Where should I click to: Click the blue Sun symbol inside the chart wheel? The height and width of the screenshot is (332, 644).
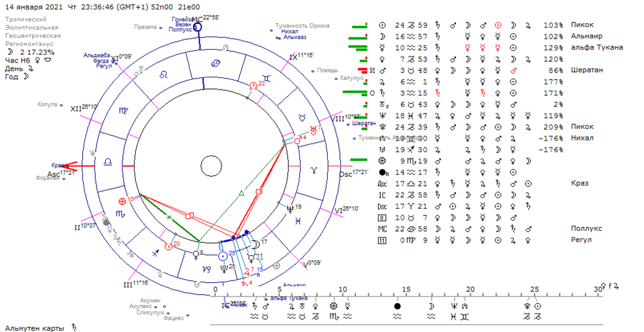(223, 257)
